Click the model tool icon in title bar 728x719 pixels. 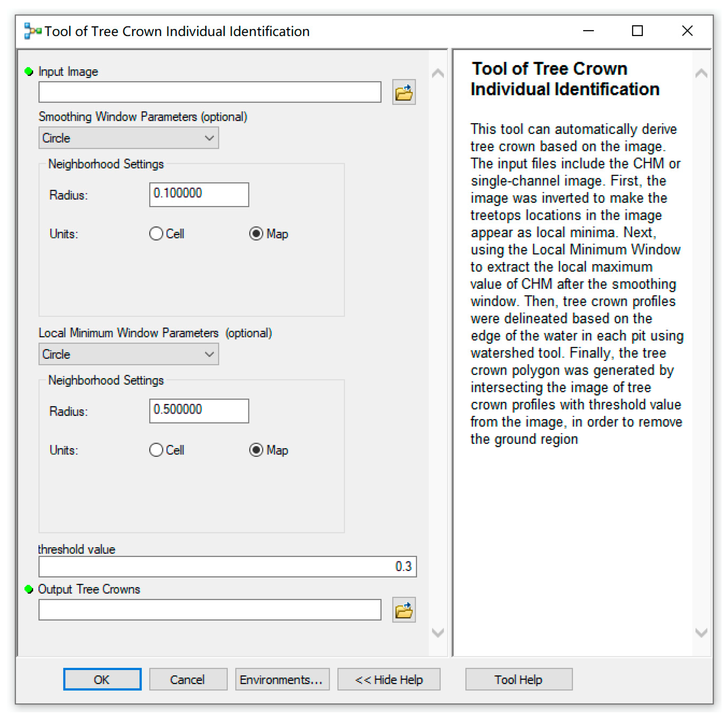pyautogui.click(x=33, y=31)
